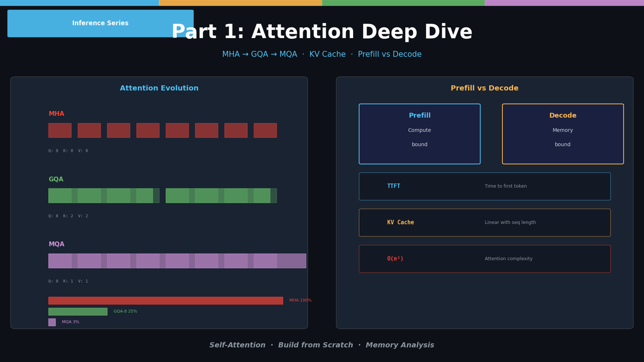Click the last red MHA head block
Screen dimensions: 644x362
point(265,130)
